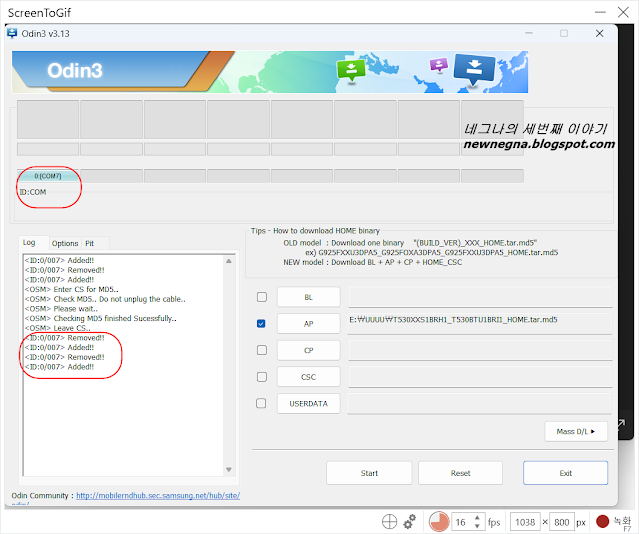Click the width field showing 1038
Screen dimensions: 639x534
point(525,522)
